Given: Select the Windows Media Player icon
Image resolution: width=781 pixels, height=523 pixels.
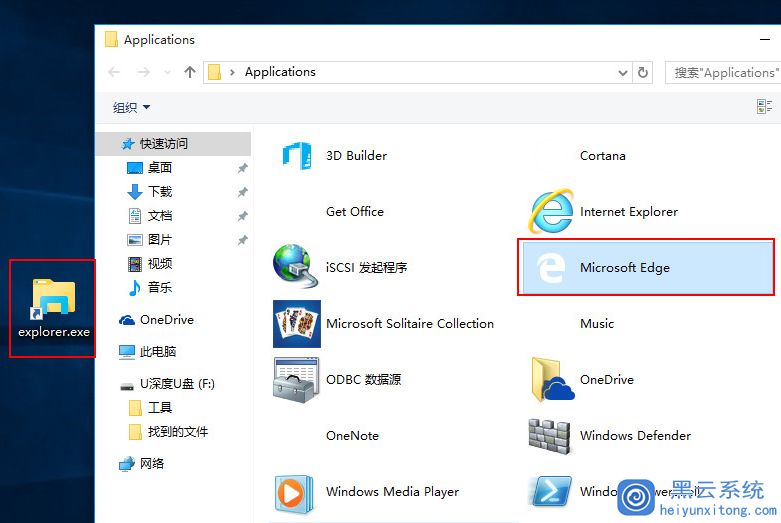Looking at the screenshot, I should click(x=294, y=493).
